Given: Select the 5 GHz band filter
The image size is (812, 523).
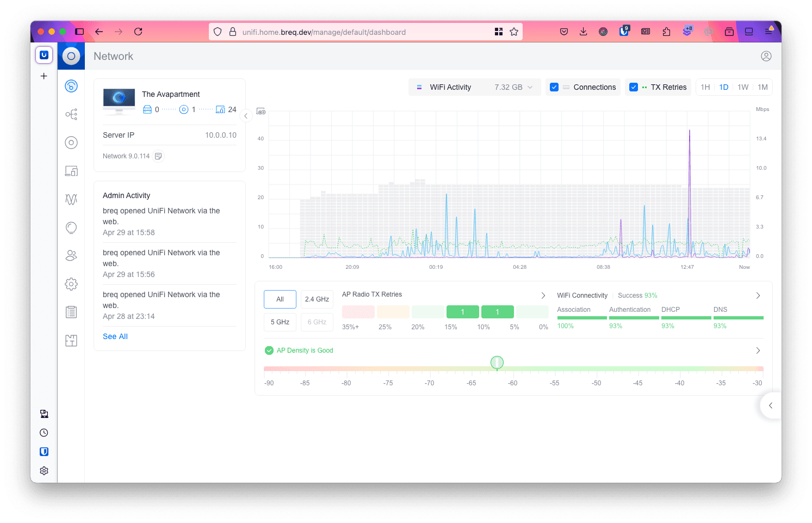Looking at the screenshot, I should tap(280, 322).
